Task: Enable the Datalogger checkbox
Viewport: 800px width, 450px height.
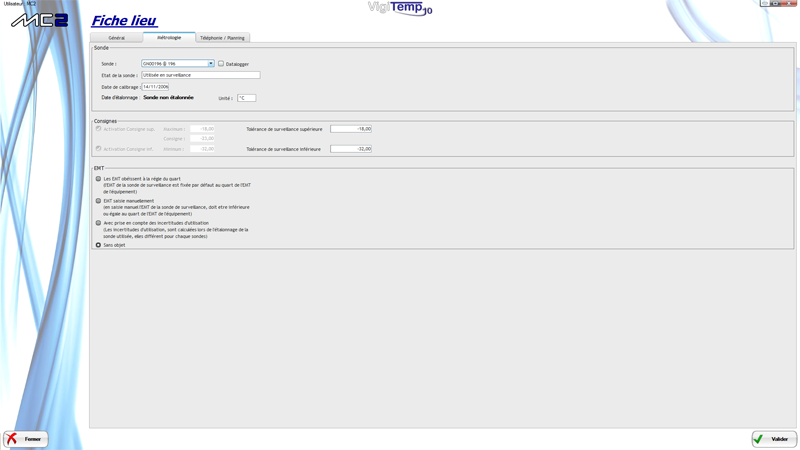Action: coord(221,64)
